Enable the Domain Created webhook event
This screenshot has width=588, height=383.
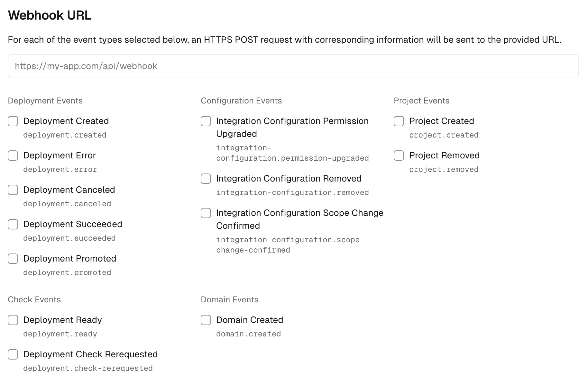click(206, 320)
